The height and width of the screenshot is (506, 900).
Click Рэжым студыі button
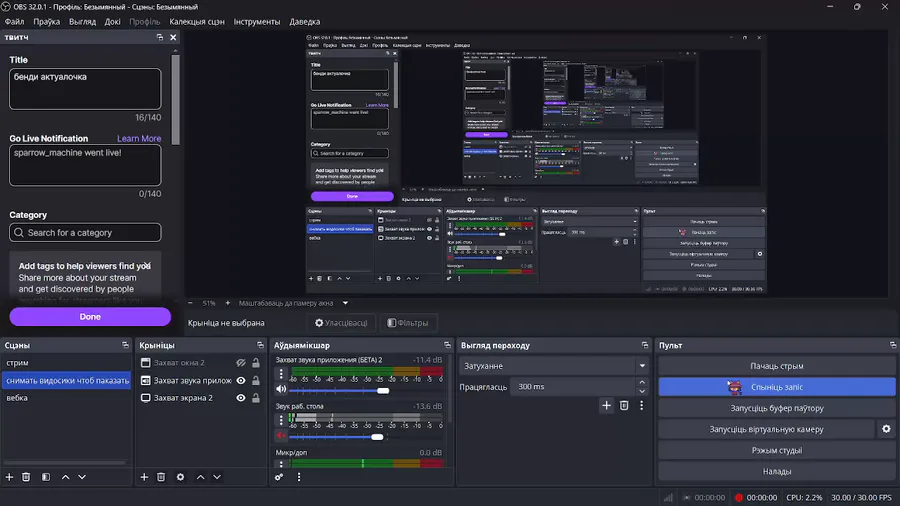pos(777,450)
